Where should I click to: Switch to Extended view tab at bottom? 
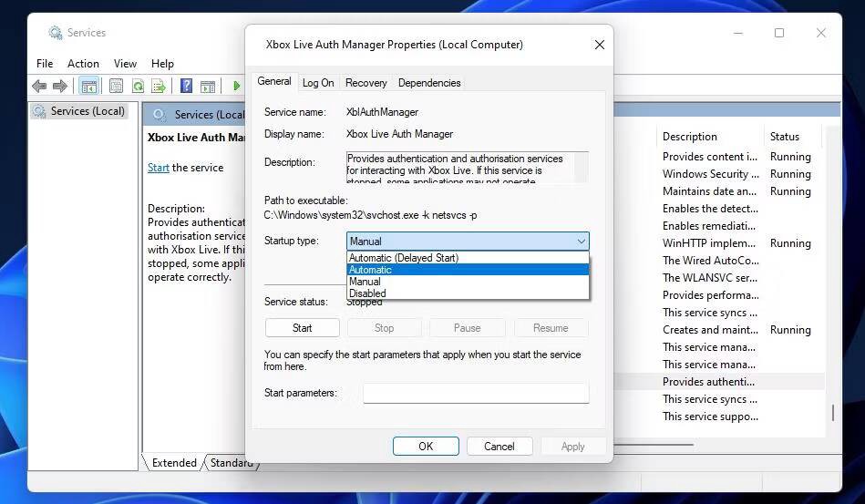(173, 463)
